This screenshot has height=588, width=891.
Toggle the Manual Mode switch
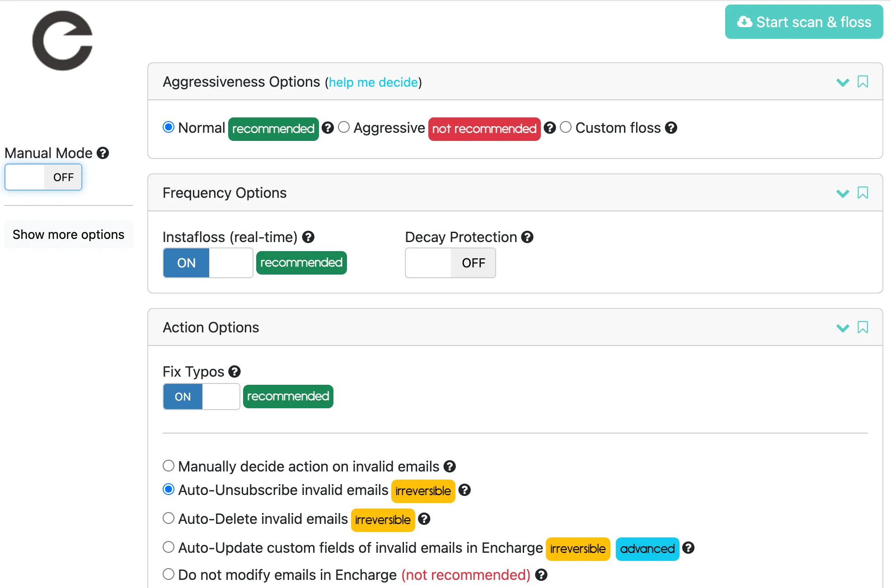[x=43, y=177]
